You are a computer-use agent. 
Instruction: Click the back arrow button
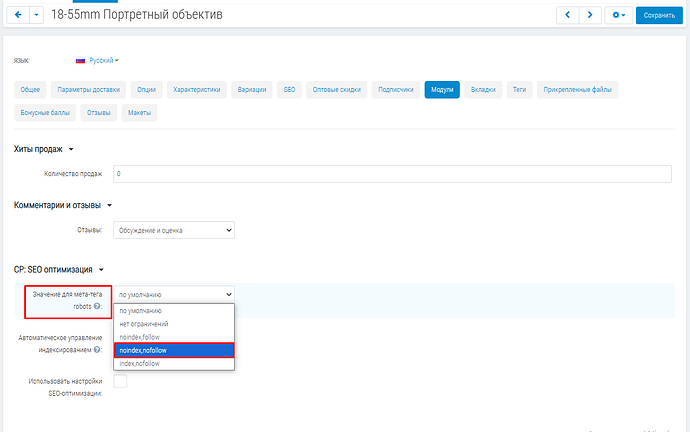coord(18,15)
